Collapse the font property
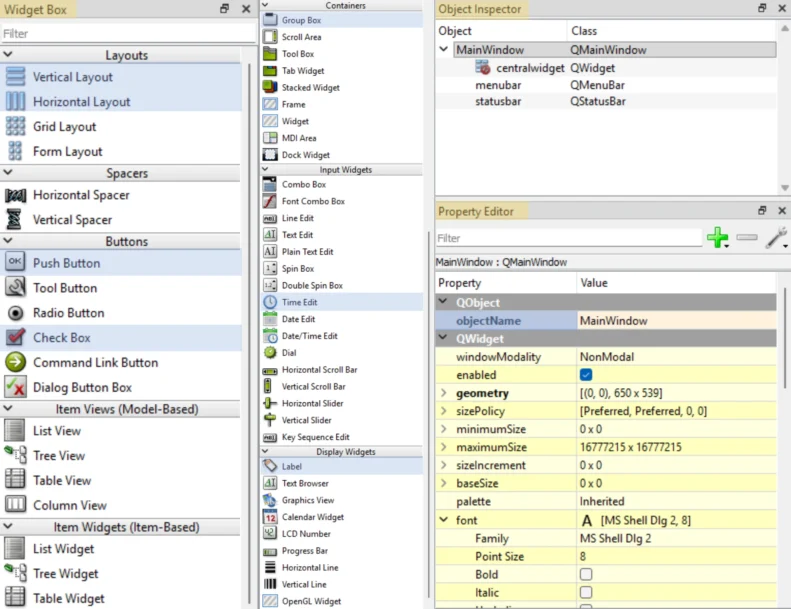791x609 pixels. tap(443, 519)
